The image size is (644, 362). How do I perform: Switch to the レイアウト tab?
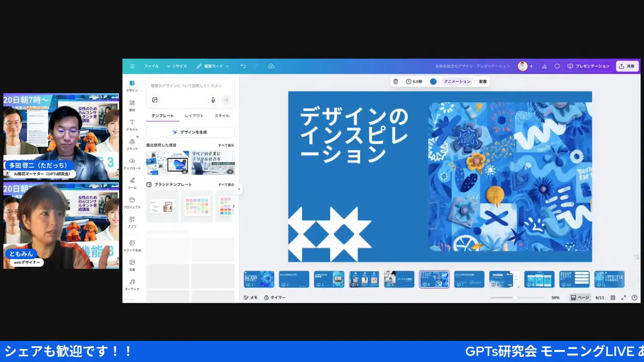tap(194, 116)
